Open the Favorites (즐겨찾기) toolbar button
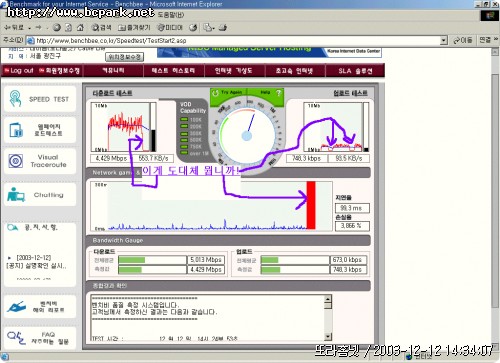 (x=134, y=28)
